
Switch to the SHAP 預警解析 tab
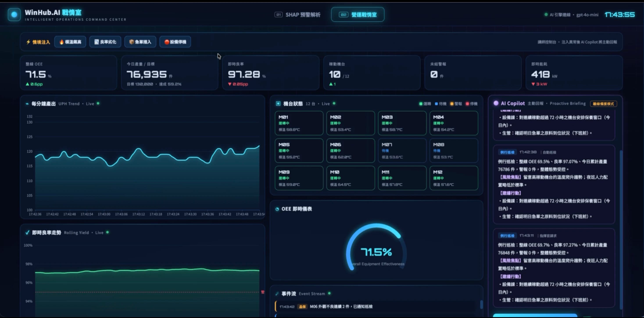click(x=297, y=14)
